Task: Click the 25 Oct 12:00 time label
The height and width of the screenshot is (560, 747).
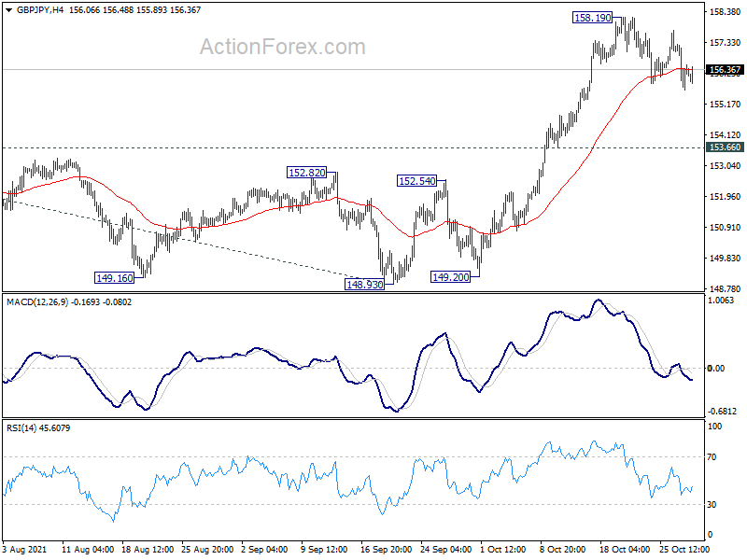Action: [x=684, y=550]
